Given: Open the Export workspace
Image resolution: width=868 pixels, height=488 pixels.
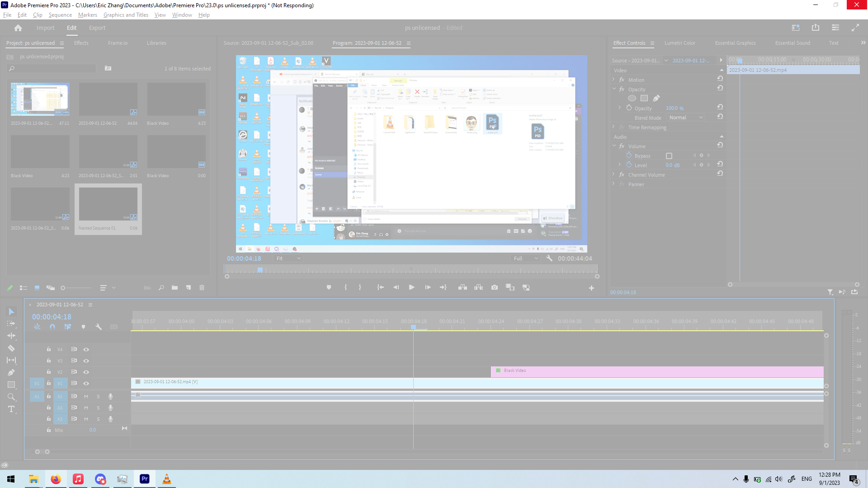Looking at the screenshot, I should (x=97, y=28).
